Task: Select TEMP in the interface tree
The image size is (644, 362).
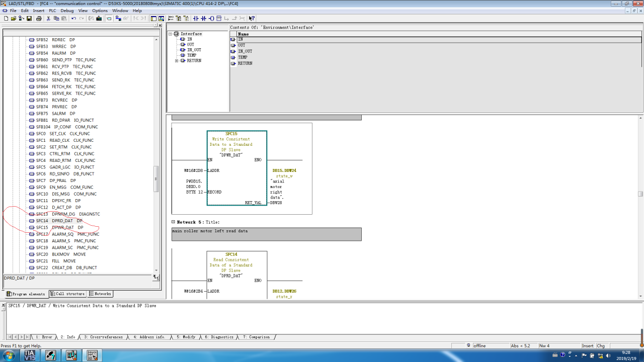Action: [192, 55]
